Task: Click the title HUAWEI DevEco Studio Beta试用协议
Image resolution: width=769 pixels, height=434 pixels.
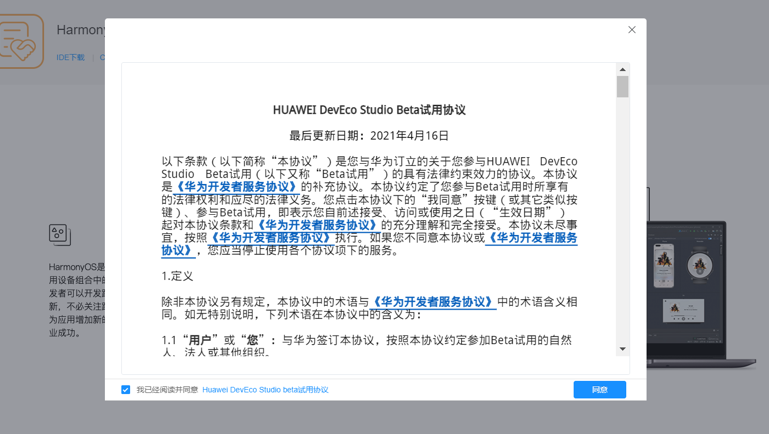Action: coord(369,110)
